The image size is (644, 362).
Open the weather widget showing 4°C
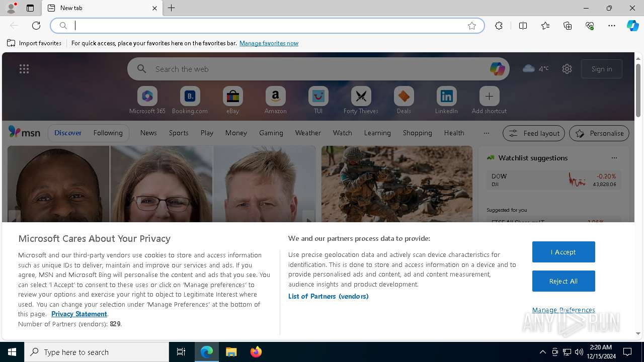point(536,68)
